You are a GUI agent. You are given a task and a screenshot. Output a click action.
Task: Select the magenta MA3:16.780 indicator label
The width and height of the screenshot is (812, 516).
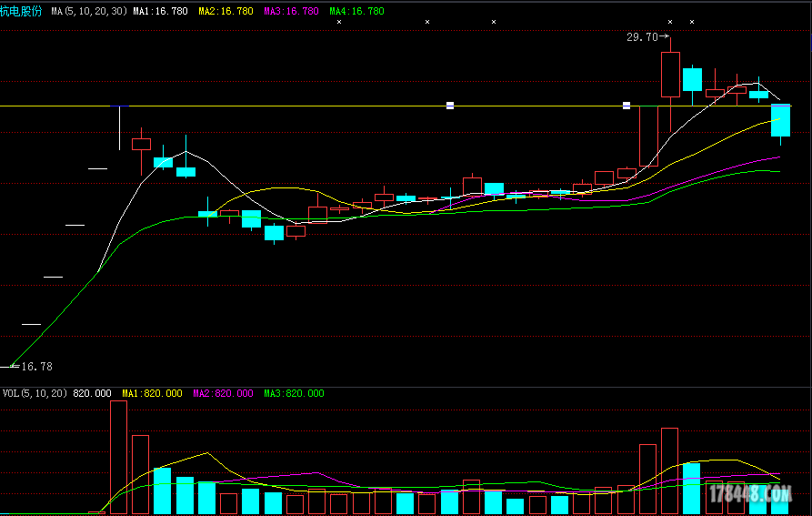tap(291, 11)
